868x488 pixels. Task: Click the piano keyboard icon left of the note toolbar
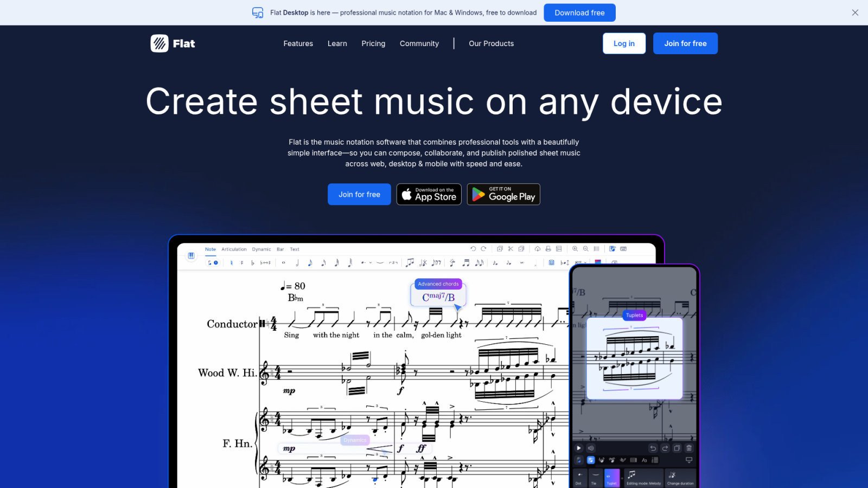[191, 255]
